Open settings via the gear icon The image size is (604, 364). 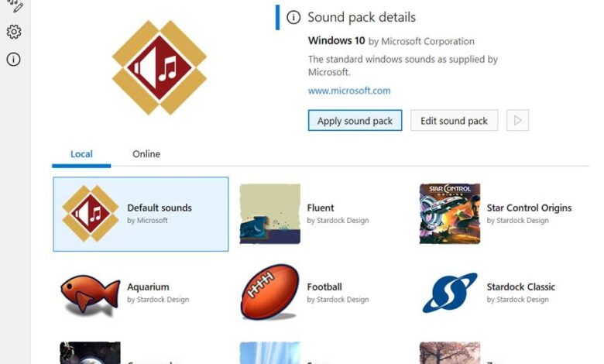[x=14, y=32]
